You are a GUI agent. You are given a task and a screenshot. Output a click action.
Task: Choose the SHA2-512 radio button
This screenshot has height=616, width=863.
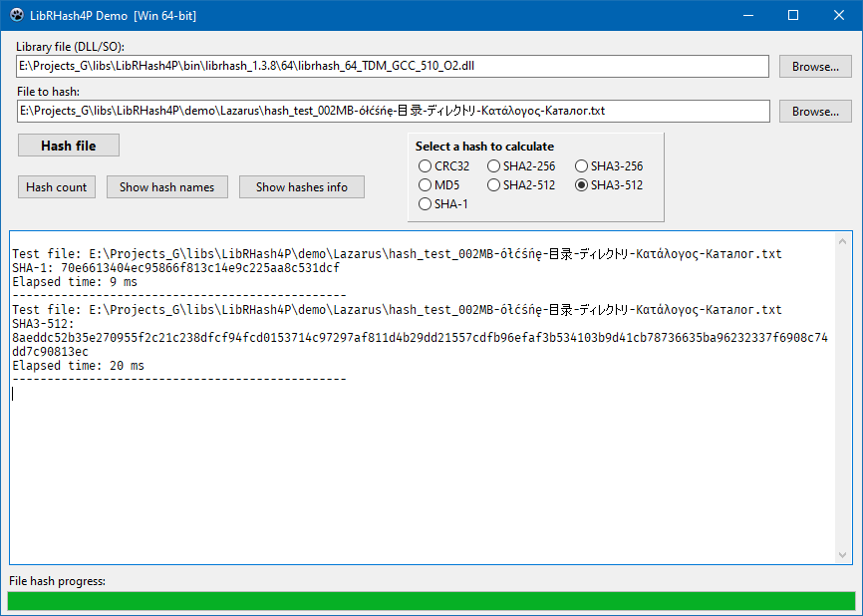coord(493,184)
